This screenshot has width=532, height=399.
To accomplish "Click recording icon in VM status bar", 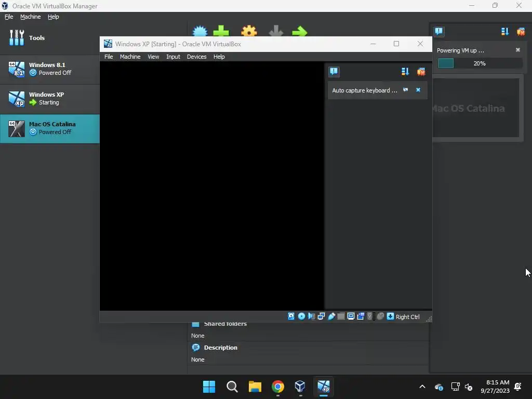I will tap(361, 316).
